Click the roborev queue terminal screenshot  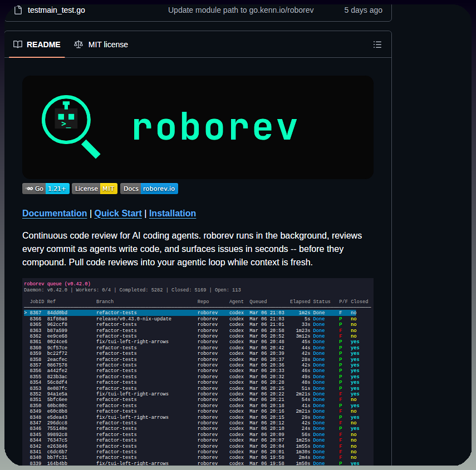click(198, 372)
